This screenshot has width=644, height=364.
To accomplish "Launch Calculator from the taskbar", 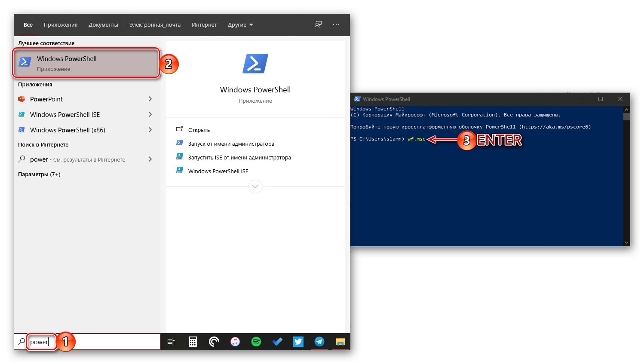I will pos(193,342).
